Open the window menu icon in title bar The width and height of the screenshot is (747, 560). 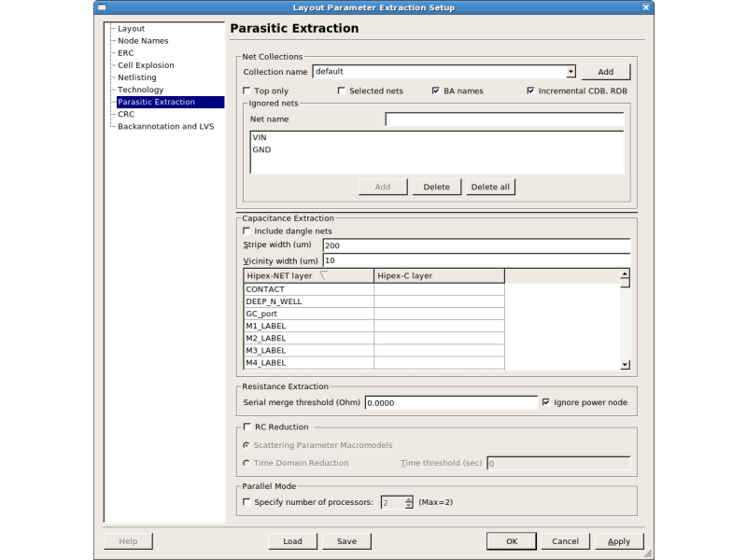[102, 7]
